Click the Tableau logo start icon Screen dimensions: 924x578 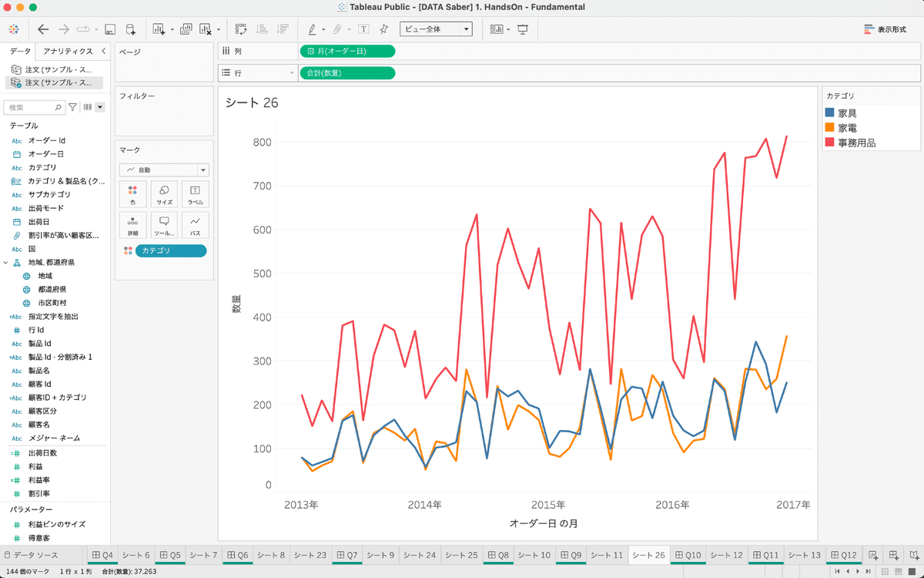coord(14,29)
